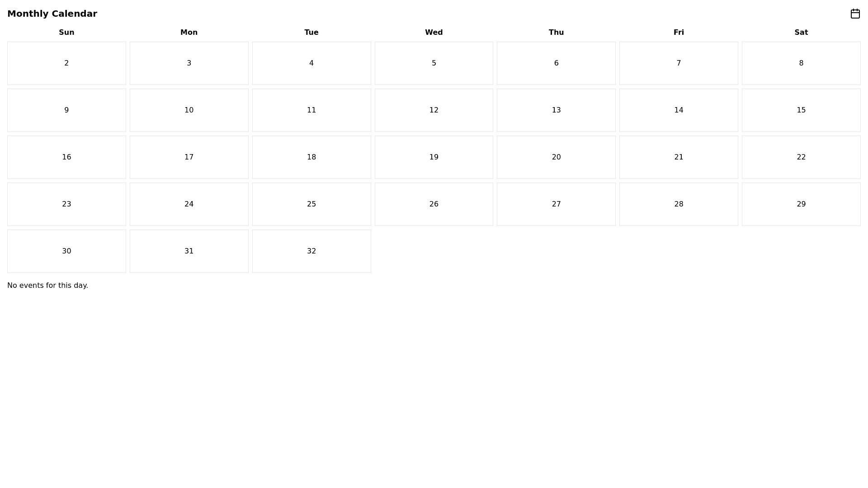Click day 31 cell
The width and height of the screenshot is (868, 488).
click(189, 251)
